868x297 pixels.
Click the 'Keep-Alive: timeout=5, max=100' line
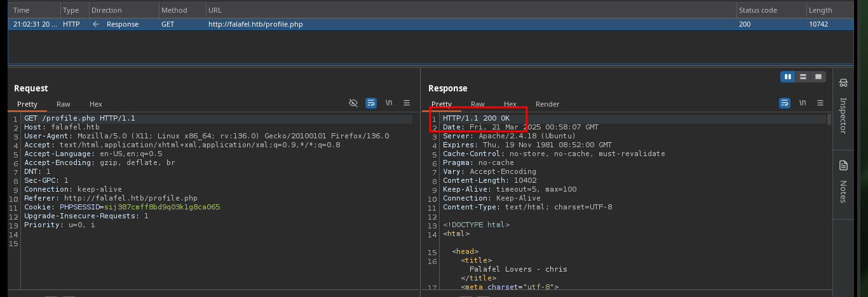click(510, 189)
